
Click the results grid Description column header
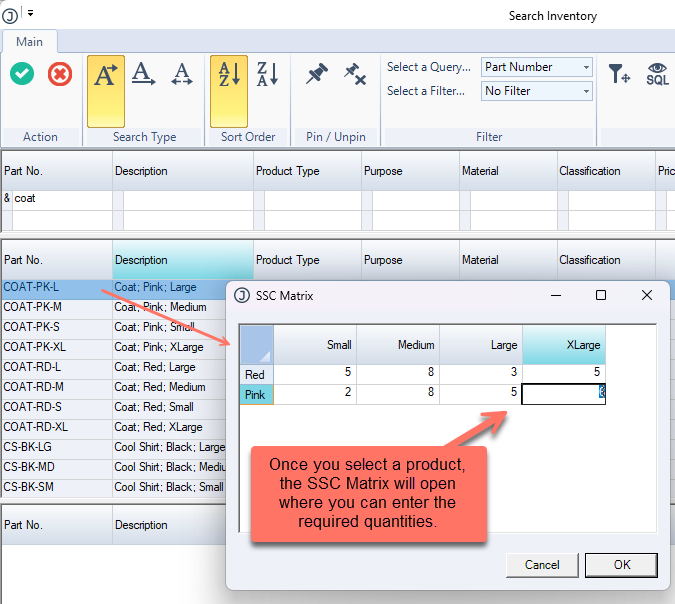[x=183, y=260]
